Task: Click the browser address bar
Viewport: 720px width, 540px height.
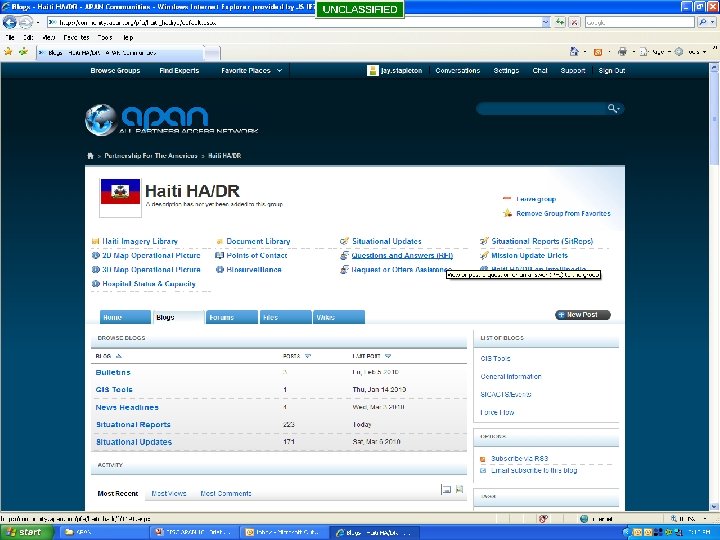Action: tap(295, 22)
